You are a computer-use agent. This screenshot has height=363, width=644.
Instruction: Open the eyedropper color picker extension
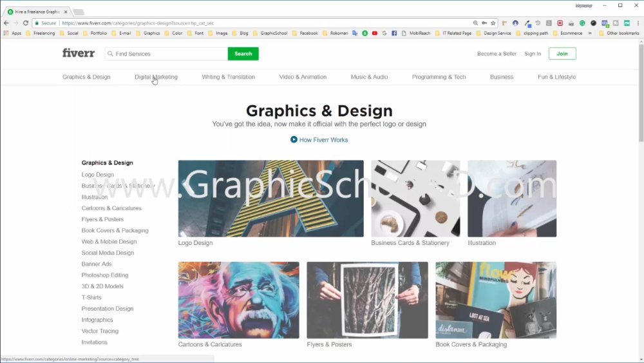pyautogui.click(x=528, y=23)
